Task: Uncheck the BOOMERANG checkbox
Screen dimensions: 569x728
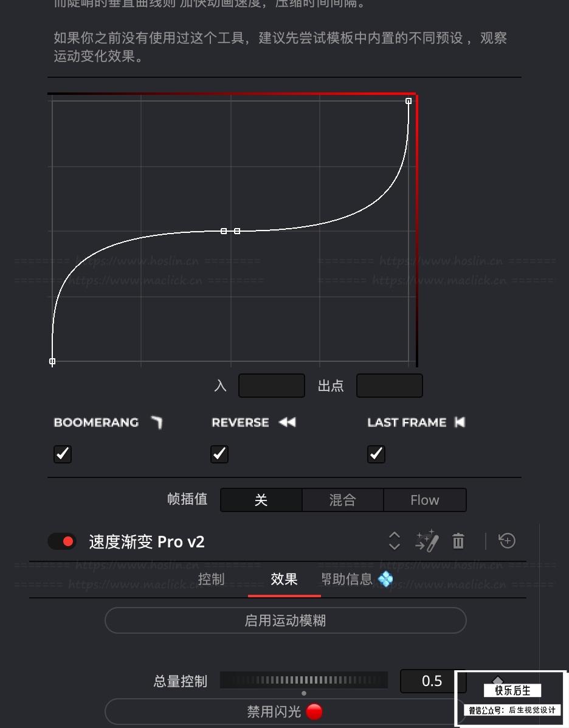Action: pyautogui.click(x=63, y=454)
